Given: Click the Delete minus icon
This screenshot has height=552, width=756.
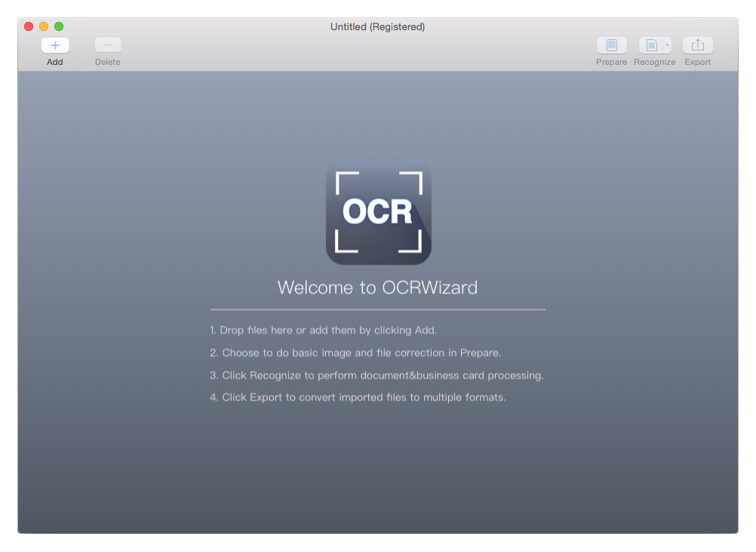Looking at the screenshot, I should (108, 45).
